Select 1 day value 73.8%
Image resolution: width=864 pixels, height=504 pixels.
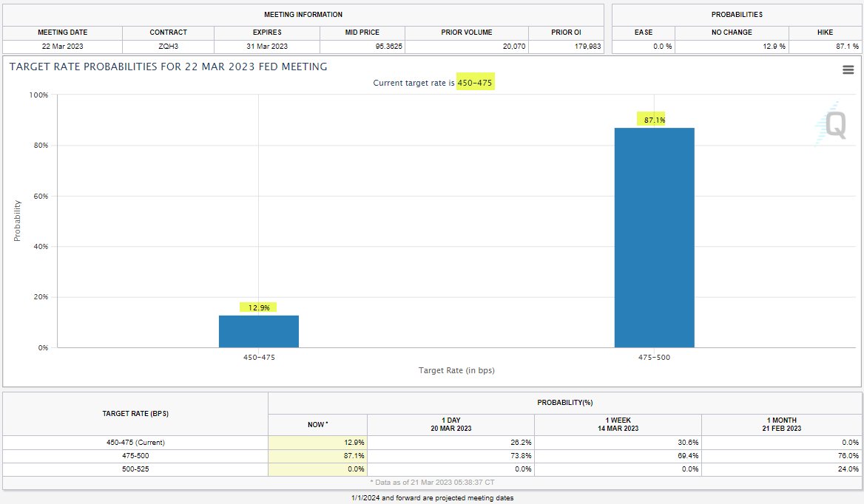tap(521, 455)
